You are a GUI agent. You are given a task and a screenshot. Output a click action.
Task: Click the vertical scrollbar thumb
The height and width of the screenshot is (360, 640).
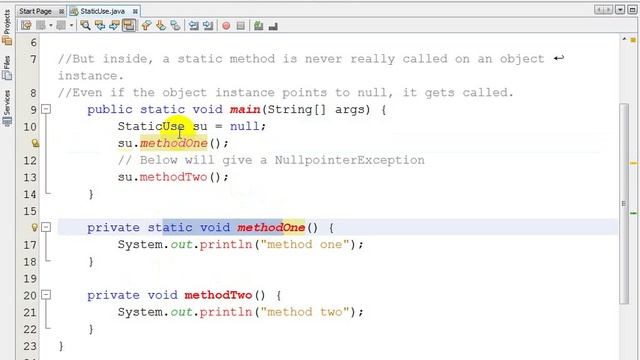click(x=624, y=203)
